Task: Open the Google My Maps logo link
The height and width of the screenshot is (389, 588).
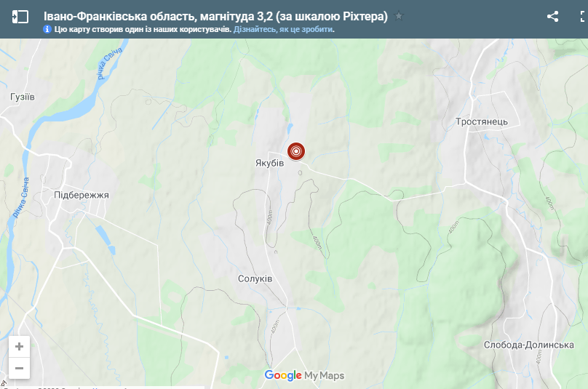Action: click(x=304, y=375)
